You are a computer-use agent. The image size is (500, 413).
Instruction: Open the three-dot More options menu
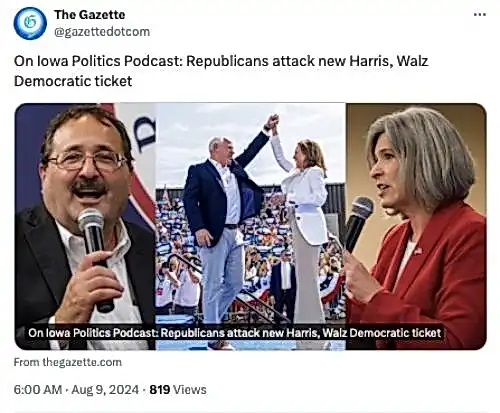coord(480,15)
